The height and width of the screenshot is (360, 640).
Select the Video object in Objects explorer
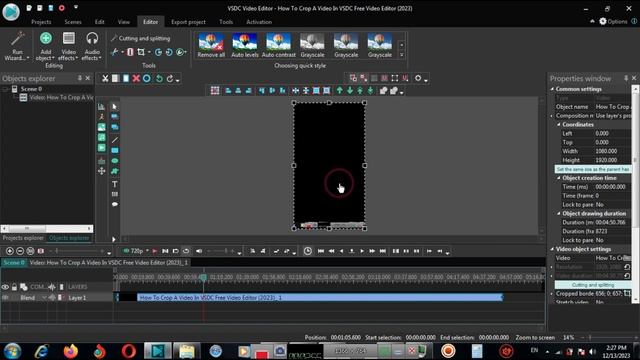point(57,98)
